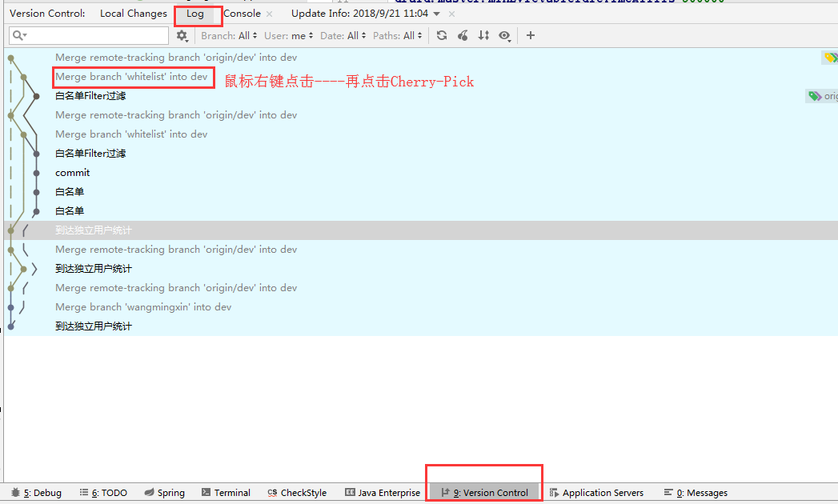Image resolution: width=838 pixels, height=504 pixels.
Task: Click the Cherry-pick toolbar icon
Action: click(x=463, y=35)
